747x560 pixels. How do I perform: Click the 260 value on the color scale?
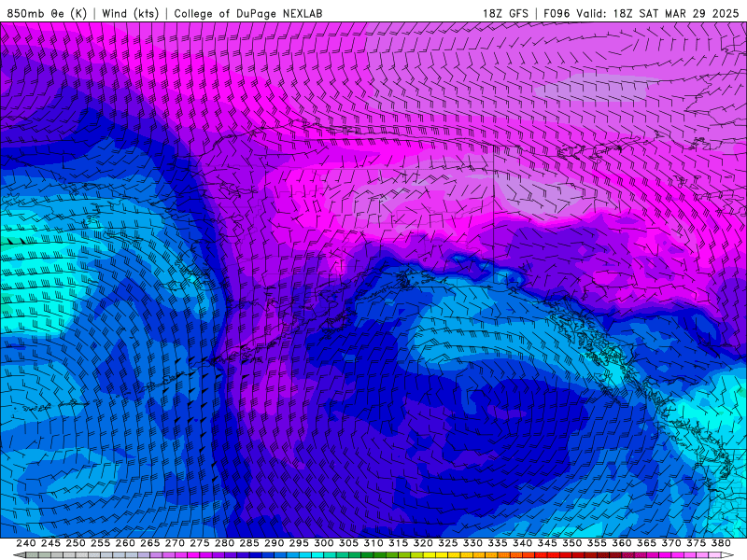point(125,543)
